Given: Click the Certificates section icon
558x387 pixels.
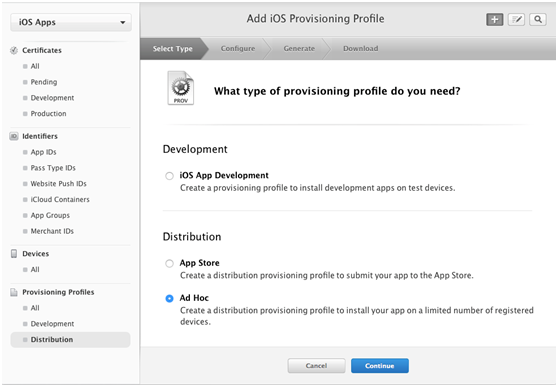Looking at the screenshot, I should pyautogui.click(x=14, y=50).
